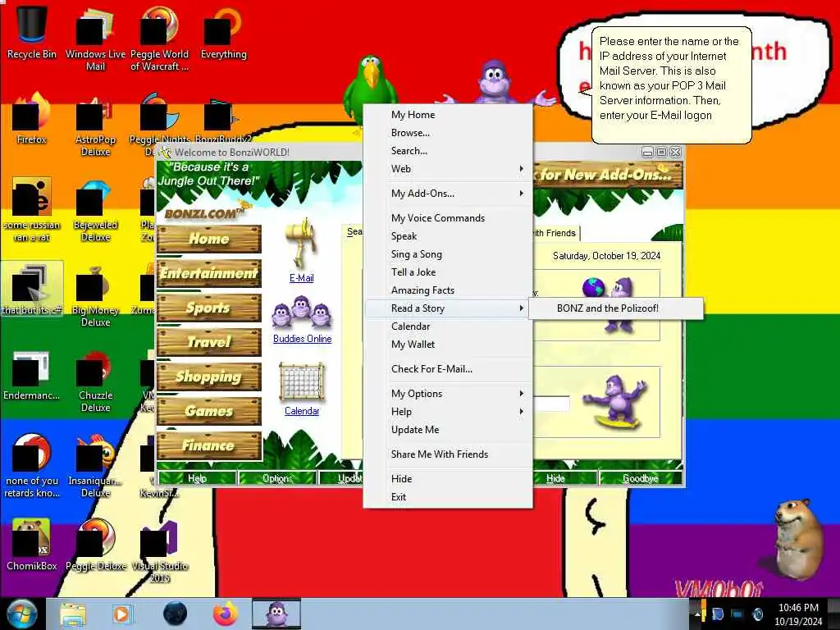Click the Entertainment wooden sign button
The image size is (840, 630).
(x=209, y=273)
